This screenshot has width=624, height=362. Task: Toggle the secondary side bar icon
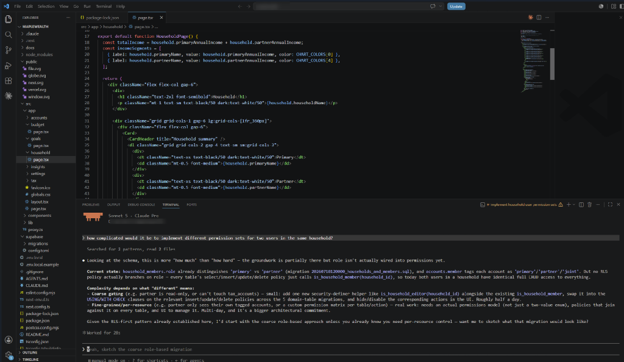tap(621, 6)
